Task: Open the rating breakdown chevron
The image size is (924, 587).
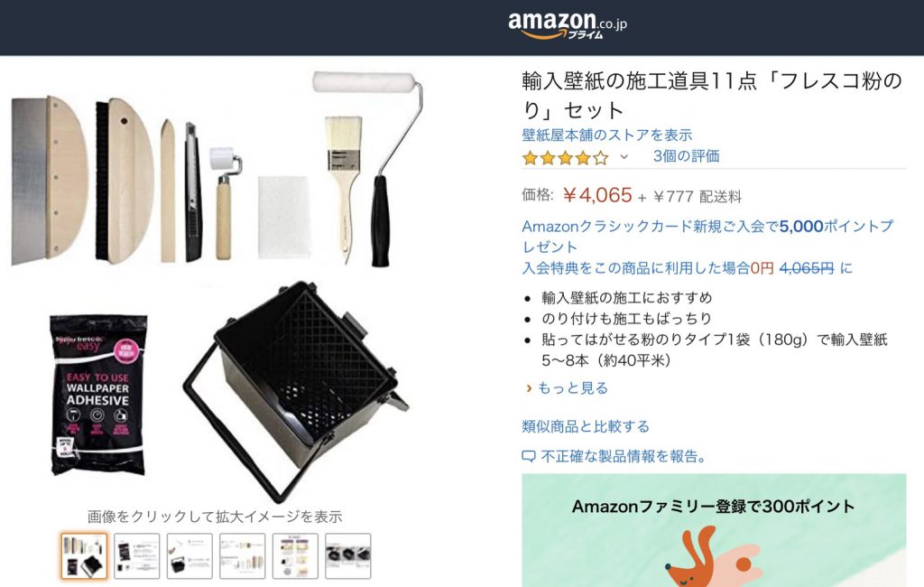Action: (624, 157)
